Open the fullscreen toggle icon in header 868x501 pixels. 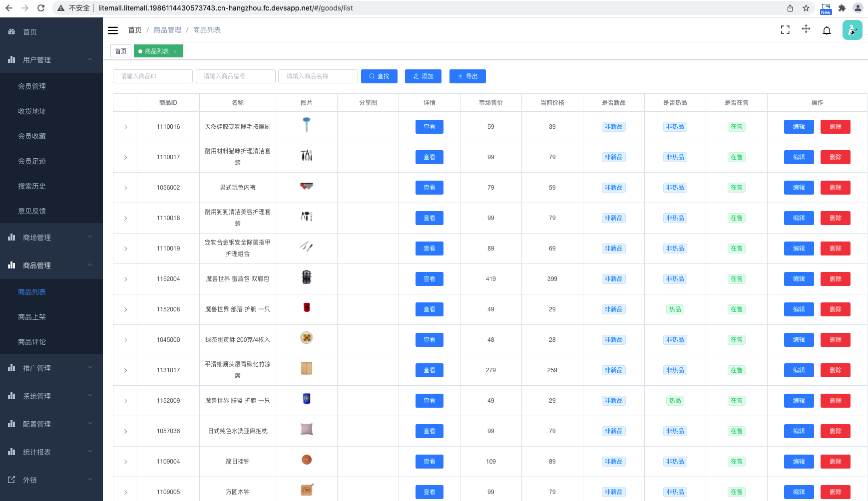click(x=785, y=30)
